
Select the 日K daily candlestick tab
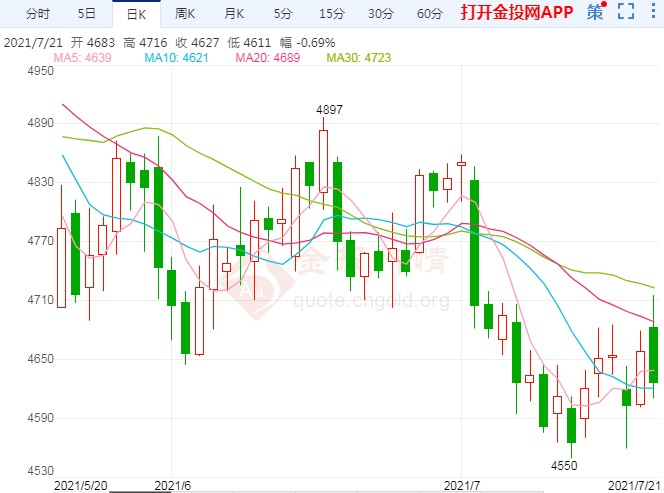(x=136, y=14)
